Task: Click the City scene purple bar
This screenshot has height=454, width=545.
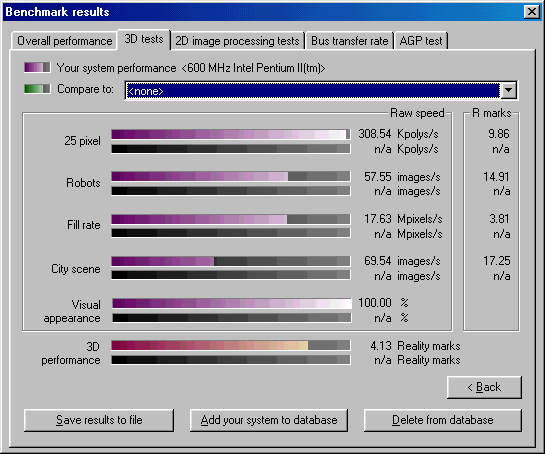Action: point(231,261)
